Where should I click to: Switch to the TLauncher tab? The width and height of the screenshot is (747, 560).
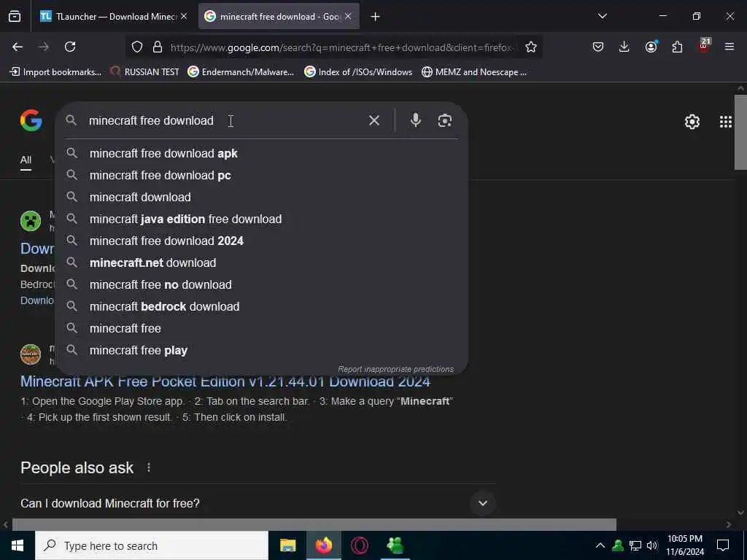point(114,16)
